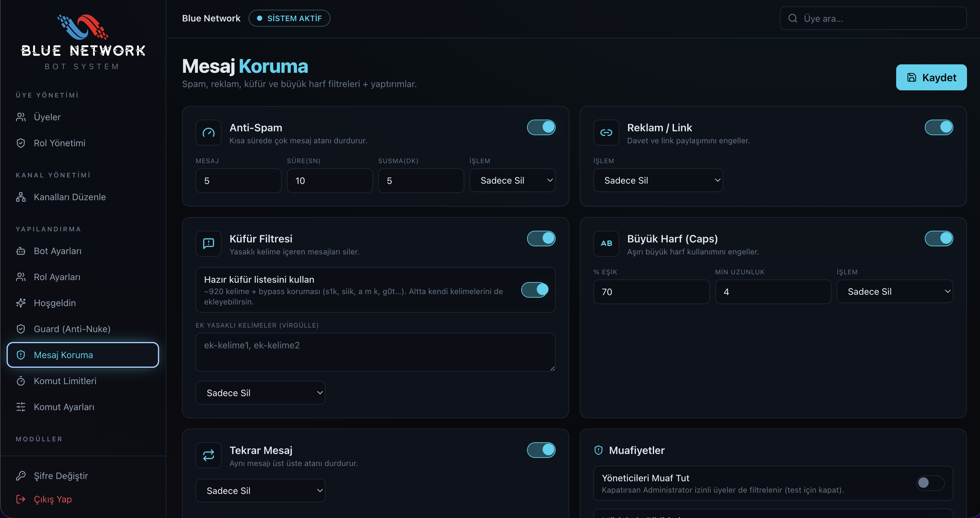Click the KANAL YÖNETİMİ section heading
Screen dimensions: 980x518
tap(53, 175)
